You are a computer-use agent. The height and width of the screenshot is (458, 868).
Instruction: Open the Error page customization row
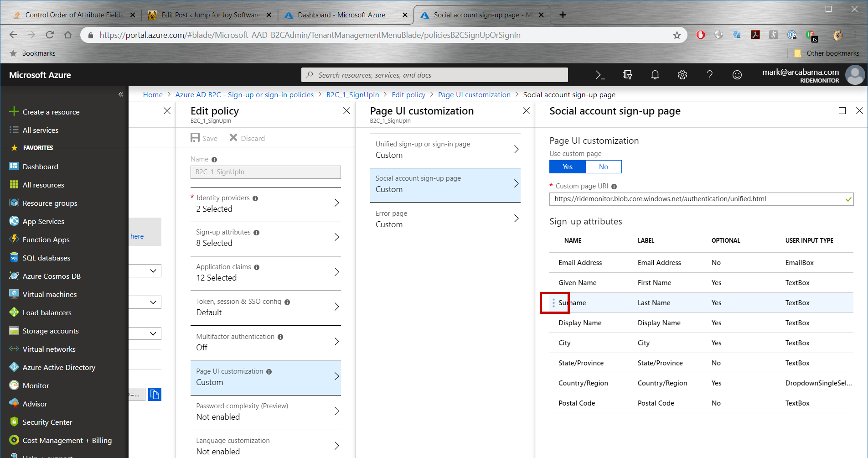click(x=445, y=219)
